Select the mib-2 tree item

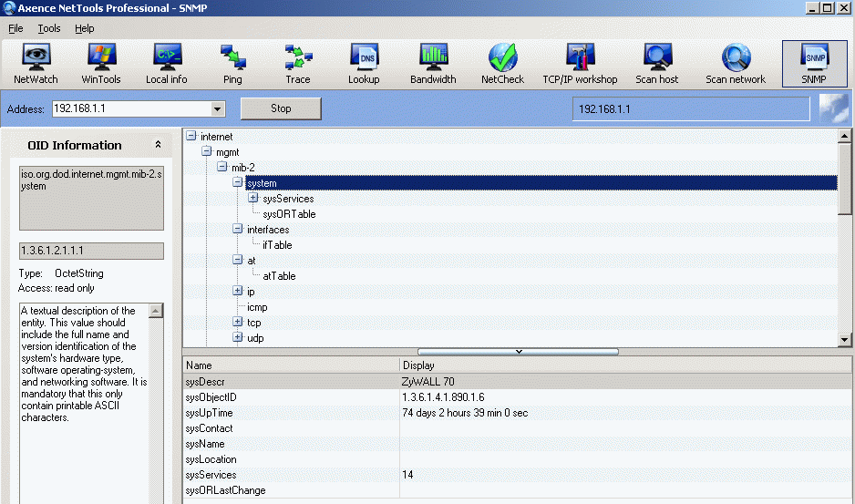[243, 168]
